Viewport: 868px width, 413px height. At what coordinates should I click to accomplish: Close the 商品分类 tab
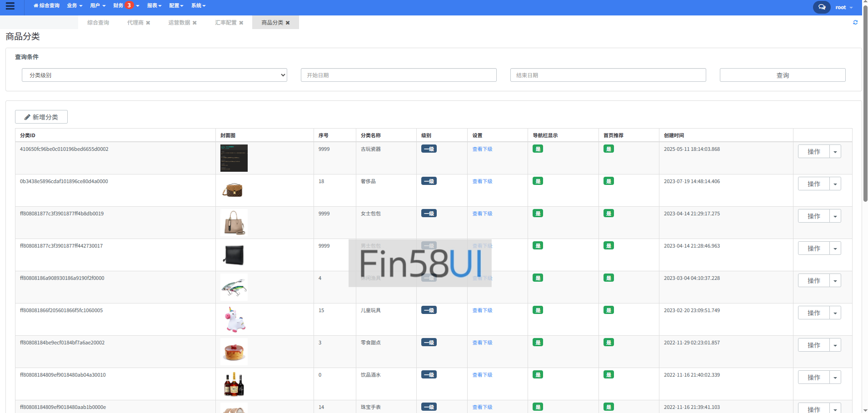tap(288, 23)
